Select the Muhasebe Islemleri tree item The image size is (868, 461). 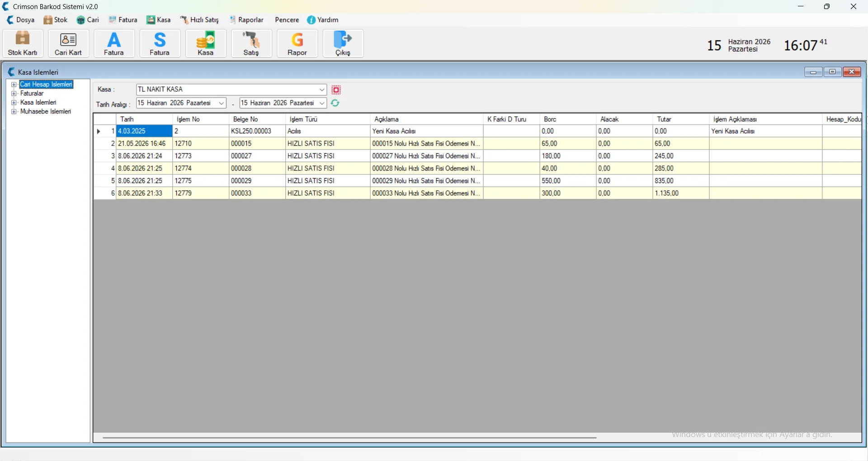pyautogui.click(x=46, y=112)
